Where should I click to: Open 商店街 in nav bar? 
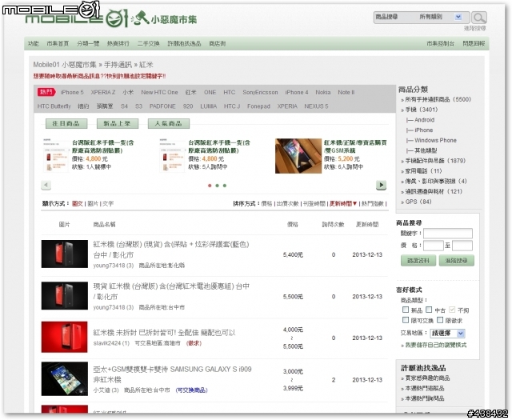tap(218, 43)
